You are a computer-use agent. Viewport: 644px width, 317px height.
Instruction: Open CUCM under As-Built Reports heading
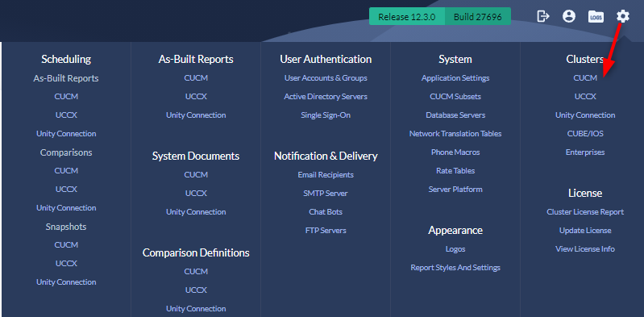tap(196, 77)
